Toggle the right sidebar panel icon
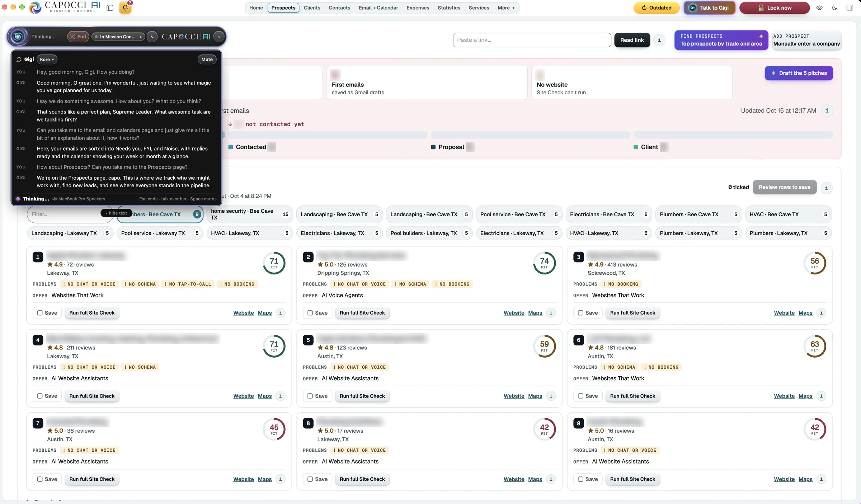 point(850,8)
